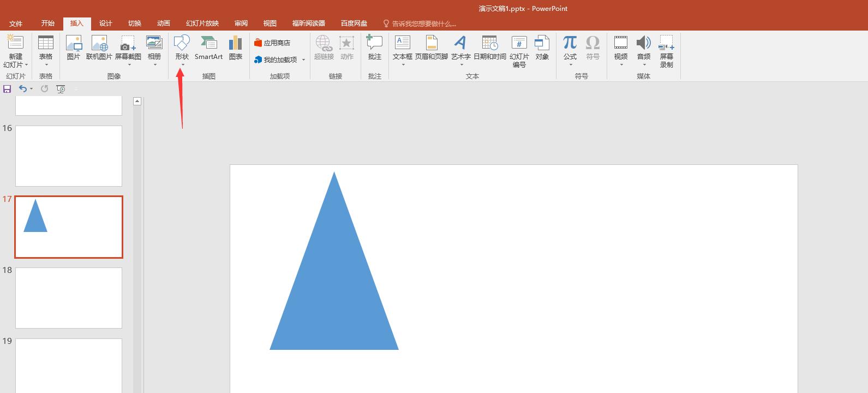Insert date and time (日期和时间)
This screenshot has width=868, height=393.
(489, 48)
